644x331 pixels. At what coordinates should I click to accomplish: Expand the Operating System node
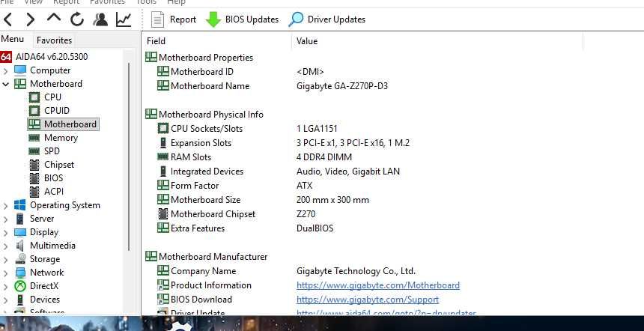tap(5, 206)
